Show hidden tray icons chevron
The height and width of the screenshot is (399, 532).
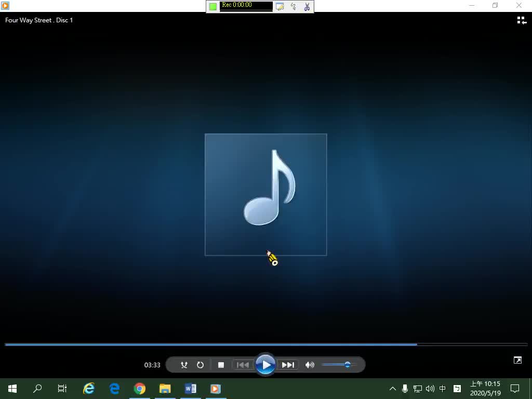[x=393, y=389]
